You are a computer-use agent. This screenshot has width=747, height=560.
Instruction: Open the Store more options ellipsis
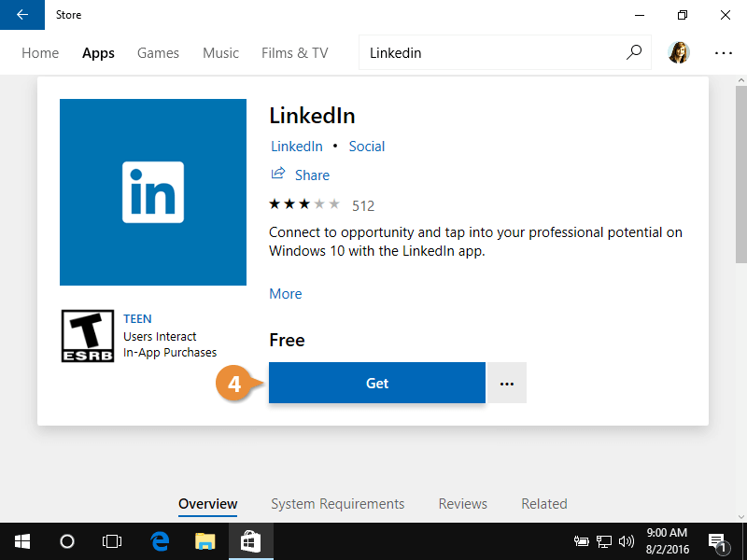click(x=723, y=53)
